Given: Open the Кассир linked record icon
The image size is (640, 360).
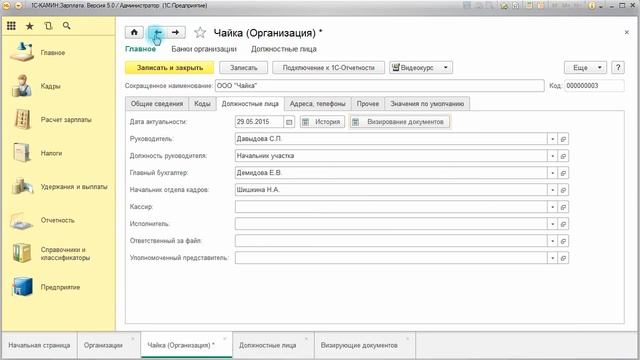Looking at the screenshot, I should tap(563, 207).
